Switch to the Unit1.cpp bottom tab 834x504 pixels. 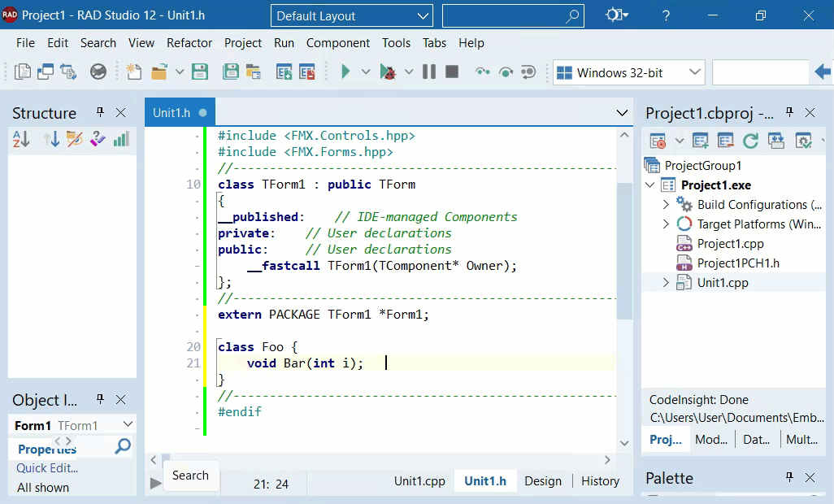click(x=419, y=481)
